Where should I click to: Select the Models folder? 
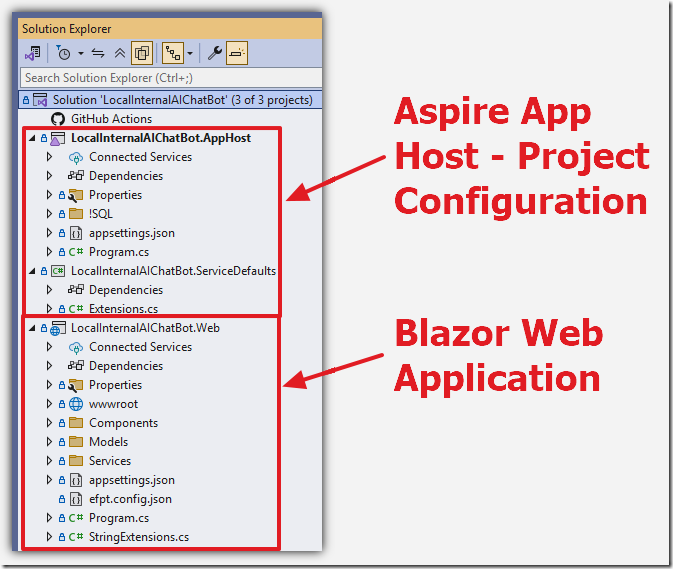[109, 442]
